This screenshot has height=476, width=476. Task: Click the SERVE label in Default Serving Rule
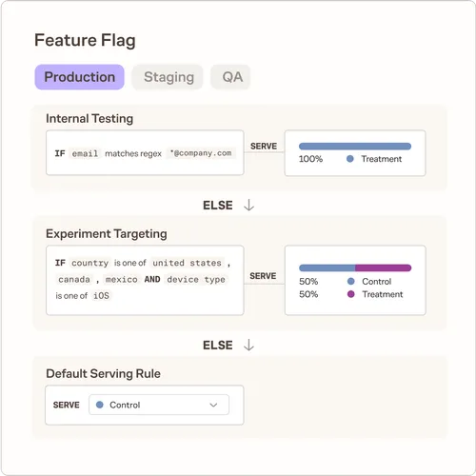tap(67, 405)
